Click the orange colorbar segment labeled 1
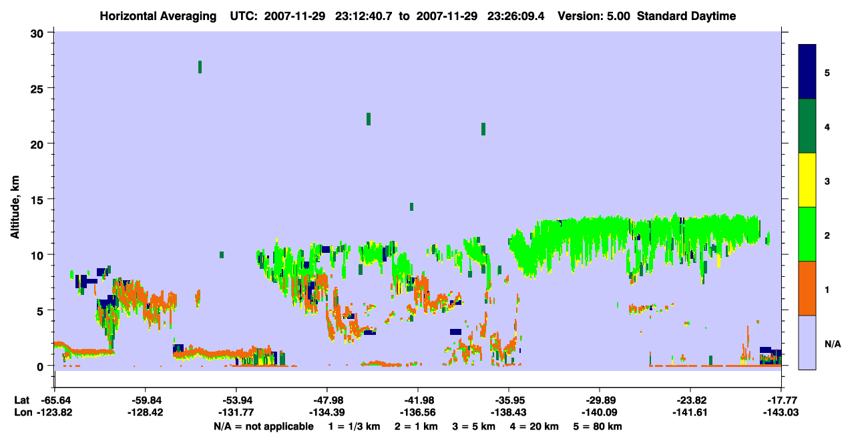Screen dimensions: 868x445 click(x=807, y=288)
